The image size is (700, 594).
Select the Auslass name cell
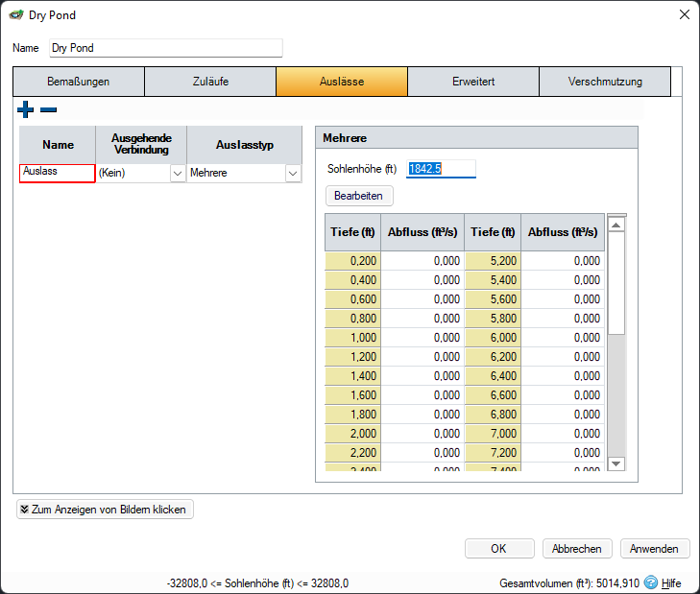(x=58, y=173)
